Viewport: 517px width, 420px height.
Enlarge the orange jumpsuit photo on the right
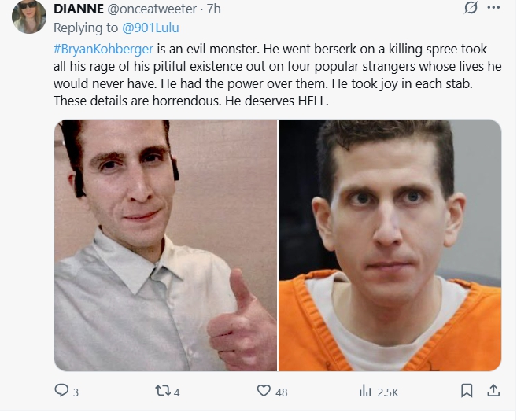390,245
